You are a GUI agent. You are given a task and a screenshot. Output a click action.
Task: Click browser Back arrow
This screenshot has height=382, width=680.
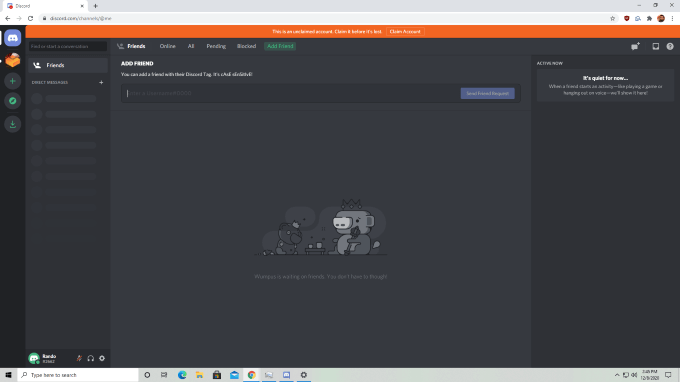tap(7, 19)
